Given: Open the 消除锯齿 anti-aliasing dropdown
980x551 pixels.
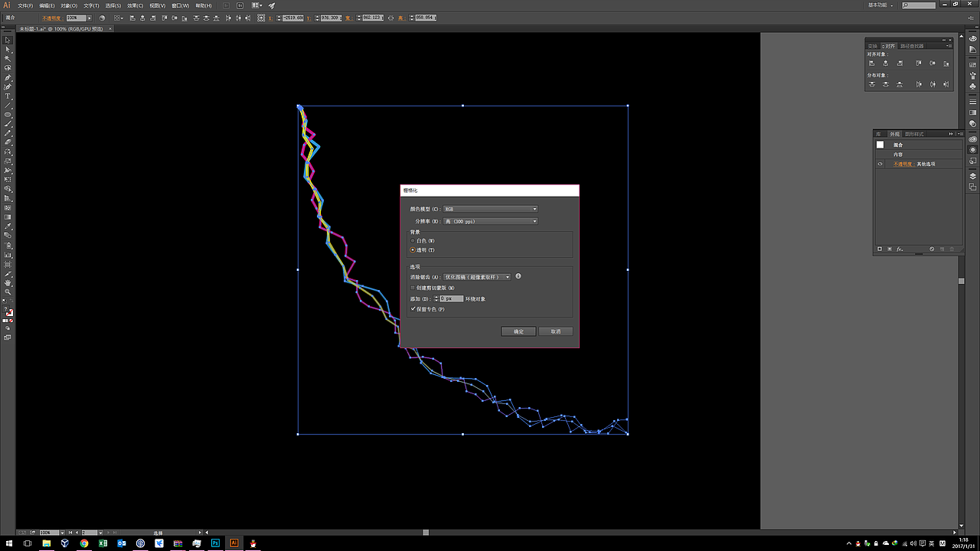Looking at the screenshot, I should (478, 277).
